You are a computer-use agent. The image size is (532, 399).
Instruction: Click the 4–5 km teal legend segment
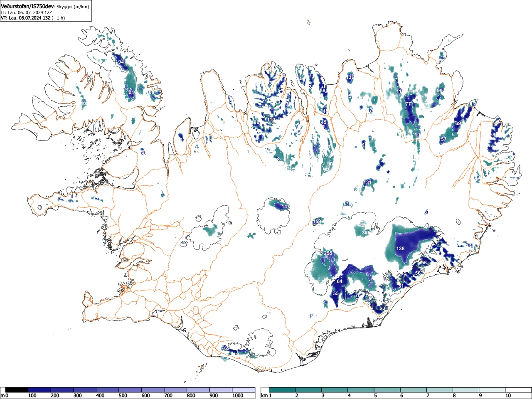(x=361, y=390)
